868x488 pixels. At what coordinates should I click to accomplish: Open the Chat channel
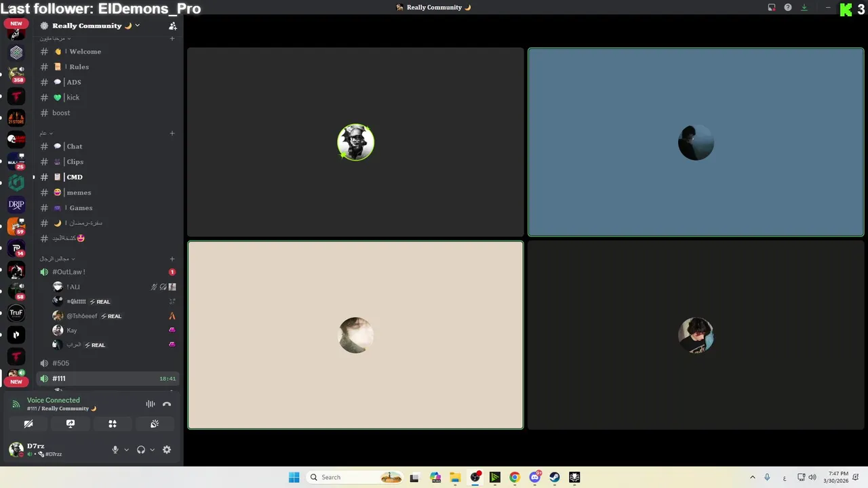[107, 146]
